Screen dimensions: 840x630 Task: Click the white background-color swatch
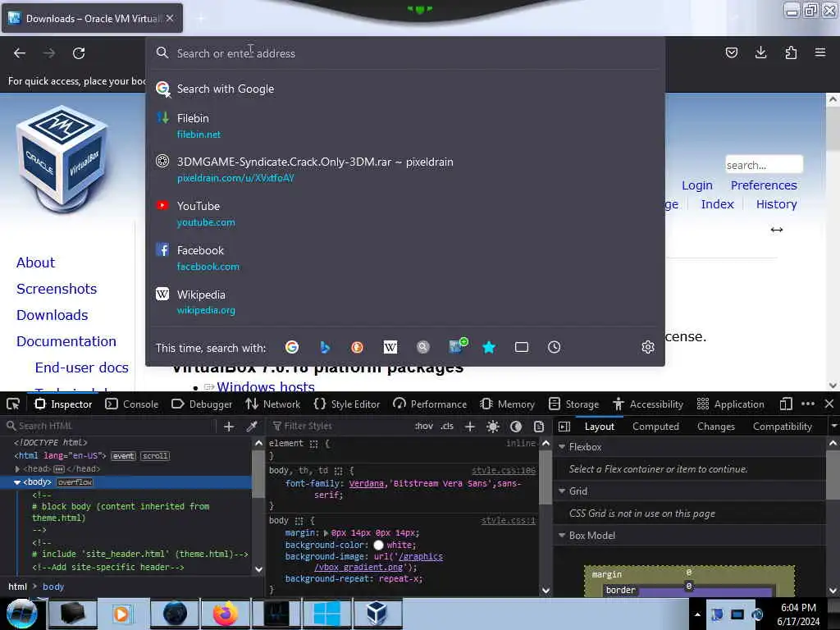[378, 545]
